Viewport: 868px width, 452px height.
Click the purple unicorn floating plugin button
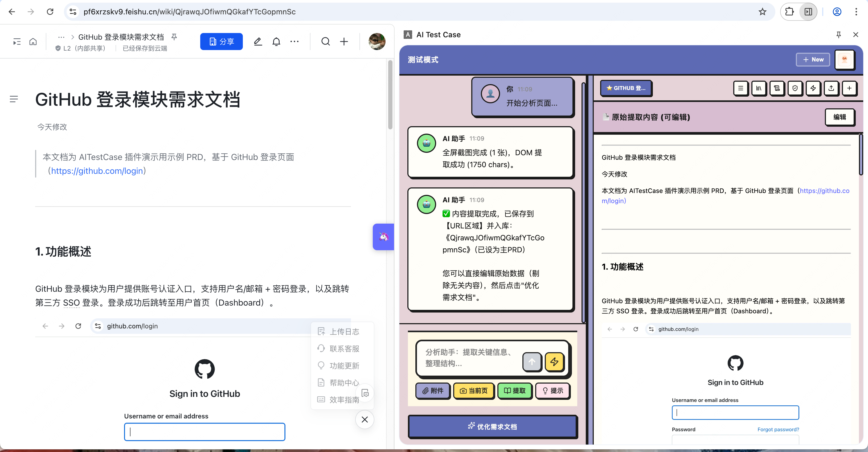(383, 236)
